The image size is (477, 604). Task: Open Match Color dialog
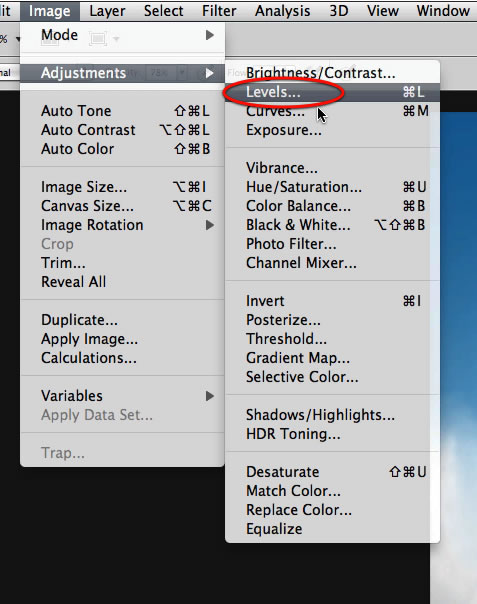(333, 491)
